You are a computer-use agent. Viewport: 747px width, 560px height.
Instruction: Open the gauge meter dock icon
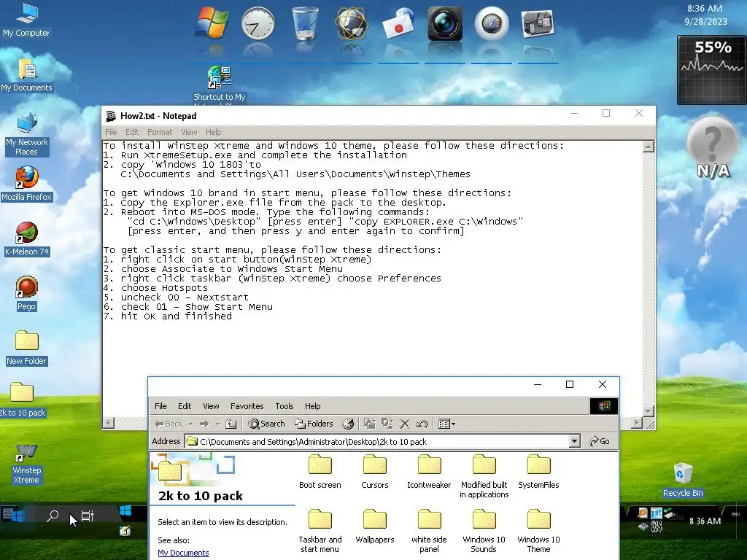coord(492,23)
